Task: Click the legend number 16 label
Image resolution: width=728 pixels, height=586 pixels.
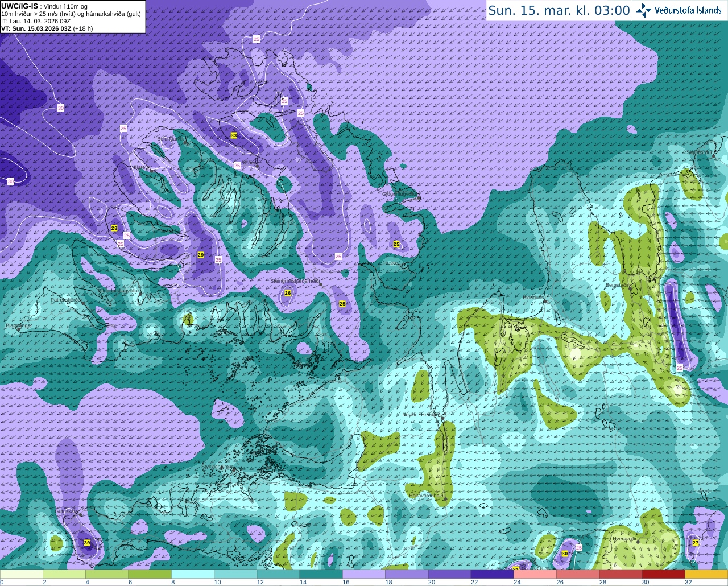Action: pyautogui.click(x=346, y=582)
